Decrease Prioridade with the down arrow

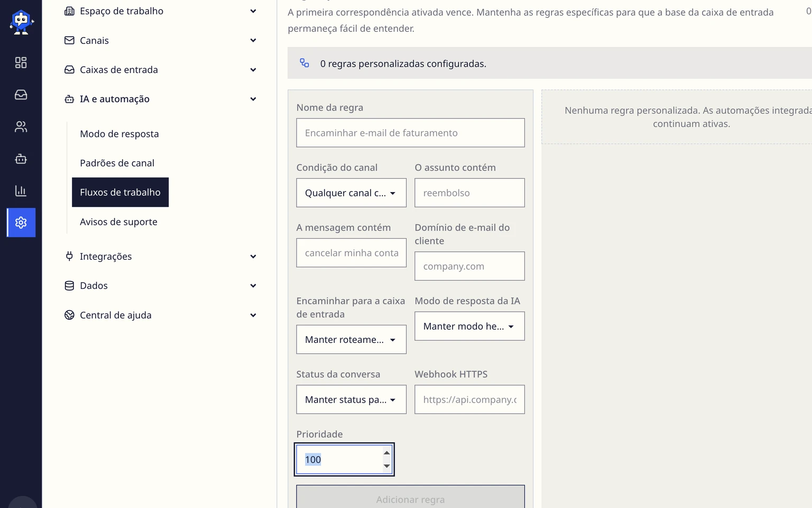click(387, 466)
